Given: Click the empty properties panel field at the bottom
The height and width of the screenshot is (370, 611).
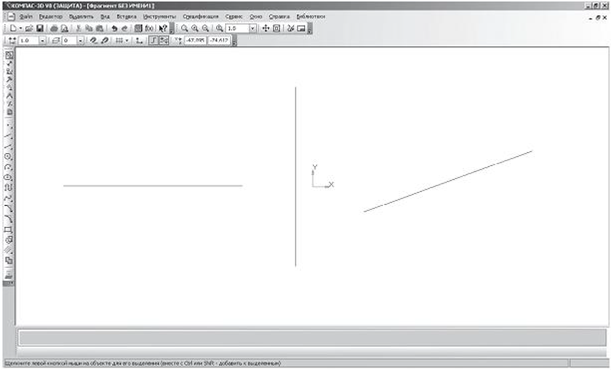Looking at the screenshot, I should coord(313,337).
